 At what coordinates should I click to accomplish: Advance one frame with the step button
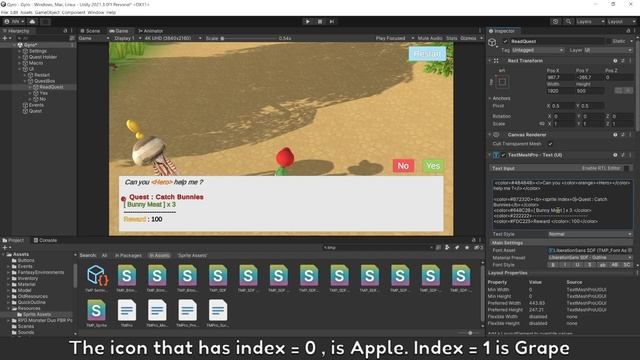coord(332,22)
